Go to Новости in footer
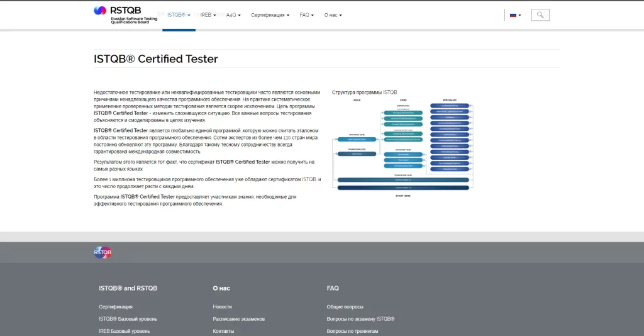The image size is (644, 336). (x=222, y=307)
